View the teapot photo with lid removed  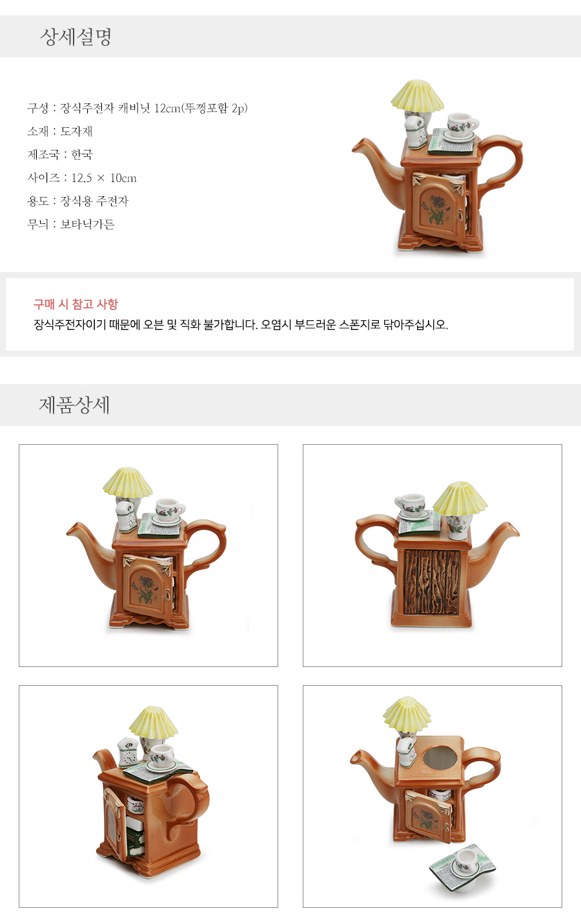pos(433,796)
